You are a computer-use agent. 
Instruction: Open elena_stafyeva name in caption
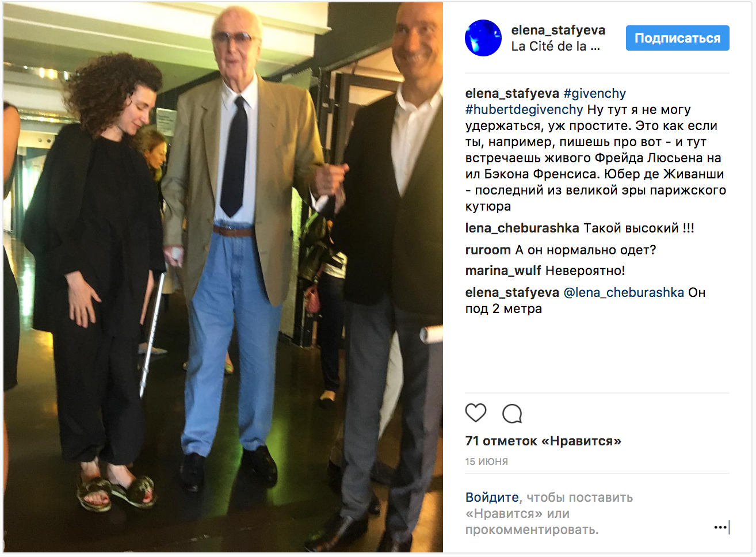512,93
